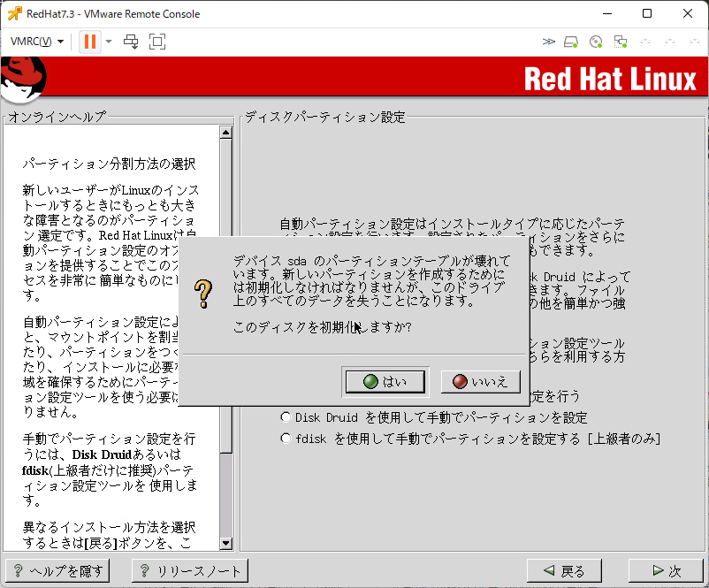Proceed with the 次 button
Image resolution: width=709 pixels, height=588 pixels.
click(666, 571)
